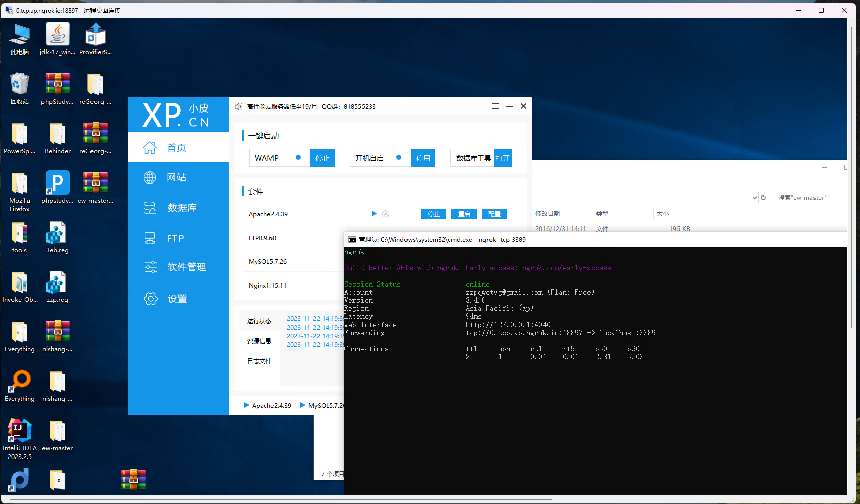The height and width of the screenshot is (504, 860).
Task: Toggle the 开机自启 blue indicator dot
Action: point(399,158)
